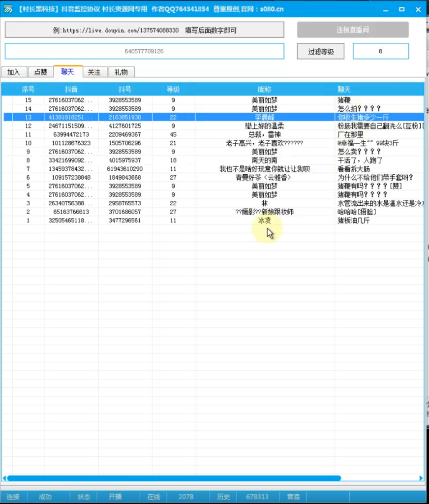Select highlighted nickname 李晨峰

tap(265, 117)
